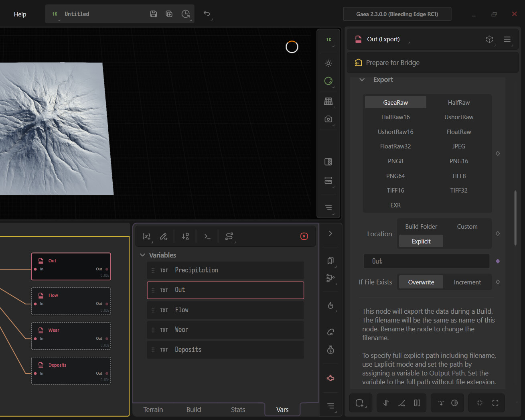Expand the side panel right arrow
The height and width of the screenshot is (420, 525).
point(330,233)
